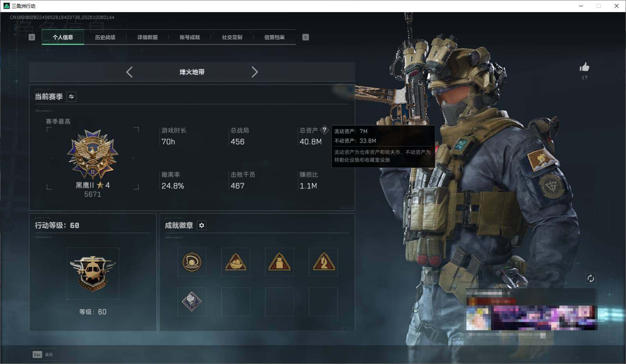Screen dimensions: 626x364
Task: Click the 总资产 question mark help icon
Action: [324, 130]
